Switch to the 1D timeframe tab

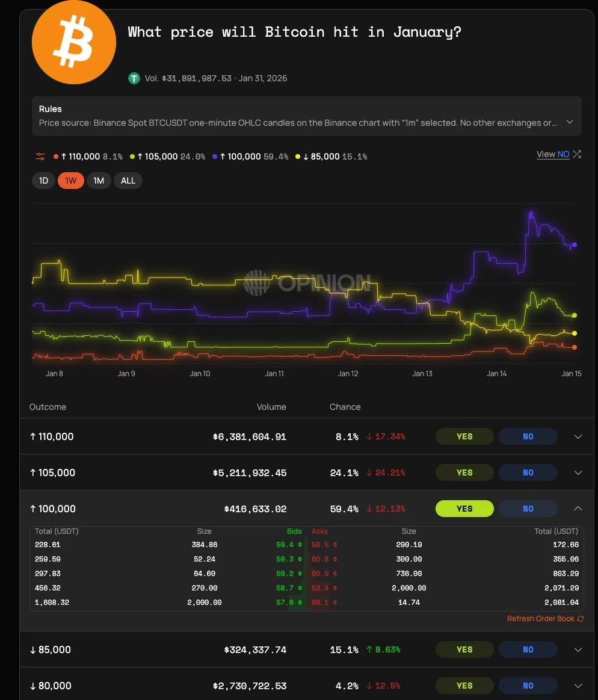(43, 180)
